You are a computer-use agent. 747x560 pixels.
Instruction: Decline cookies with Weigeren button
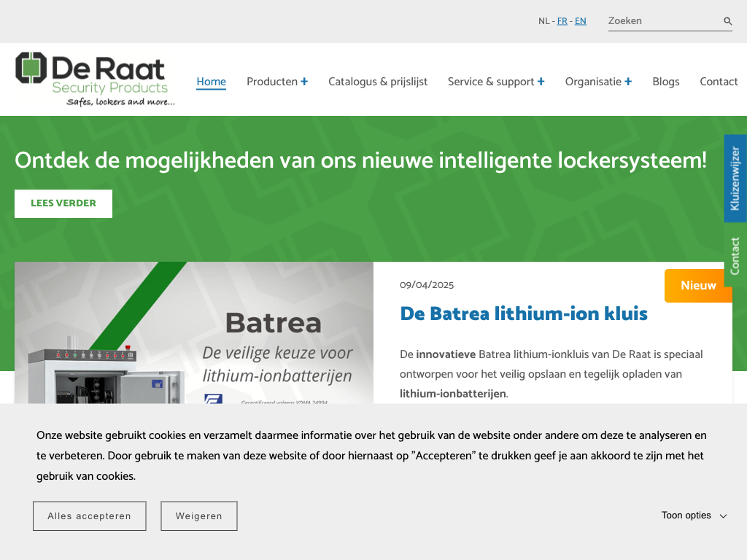point(198,516)
